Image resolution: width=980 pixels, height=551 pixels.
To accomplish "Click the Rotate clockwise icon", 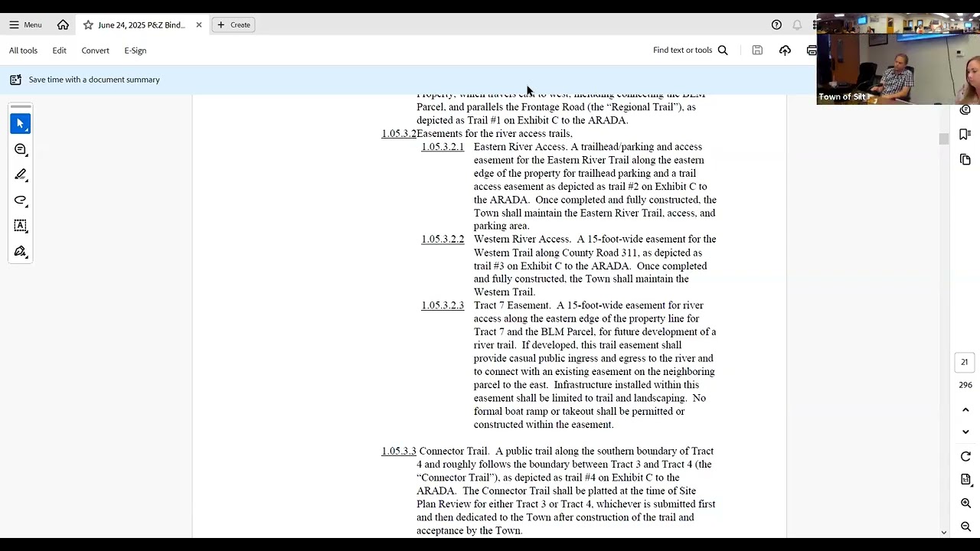I will pos(965,457).
